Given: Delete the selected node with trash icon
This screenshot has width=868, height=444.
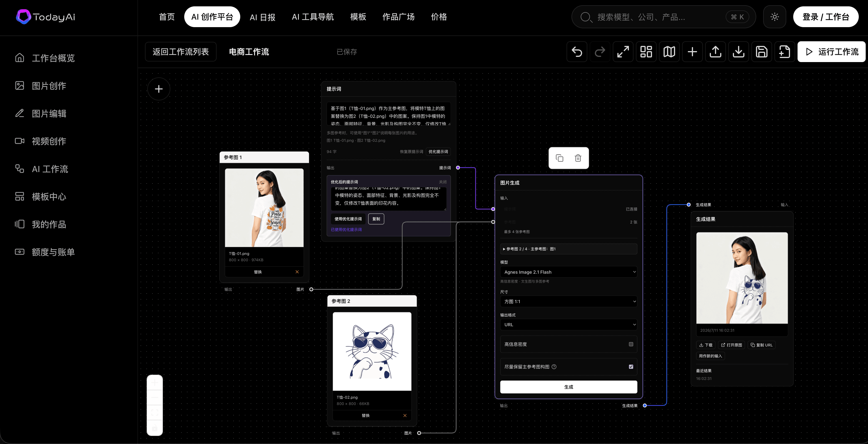Looking at the screenshot, I should (x=578, y=158).
